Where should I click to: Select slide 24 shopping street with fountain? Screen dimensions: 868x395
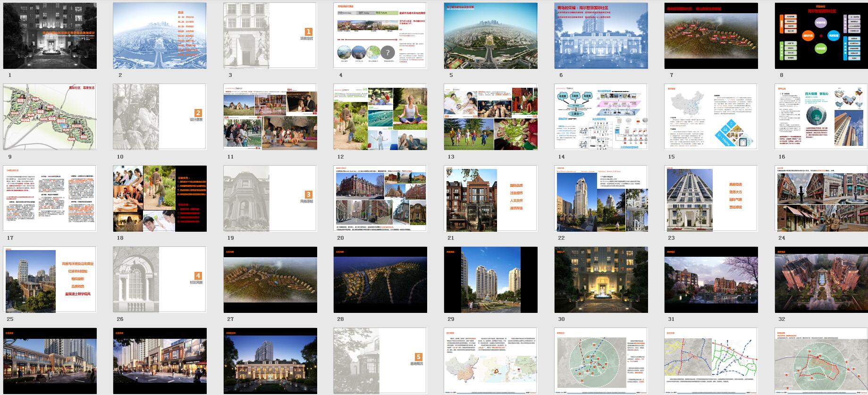(x=821, y=198)
